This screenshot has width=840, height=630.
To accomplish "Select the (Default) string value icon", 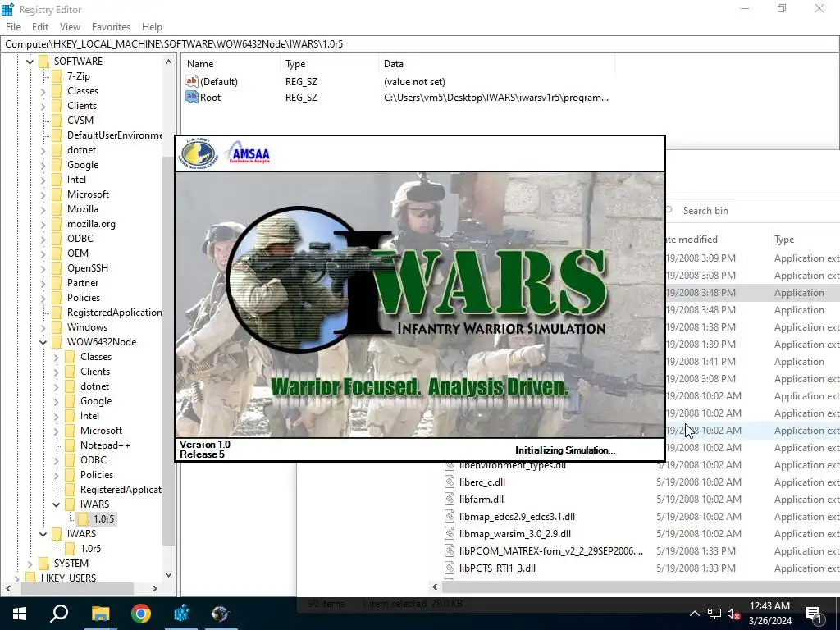I will (x=192, y=81).
